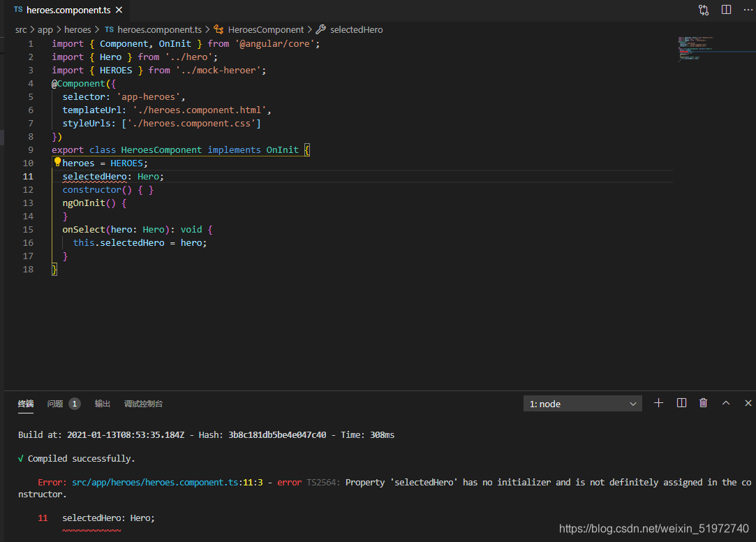Image resolution: width=756 pixels, height=542 pixels.
Task: Click the 'Build at:' terminal line
Action: [x=207, y=435]
